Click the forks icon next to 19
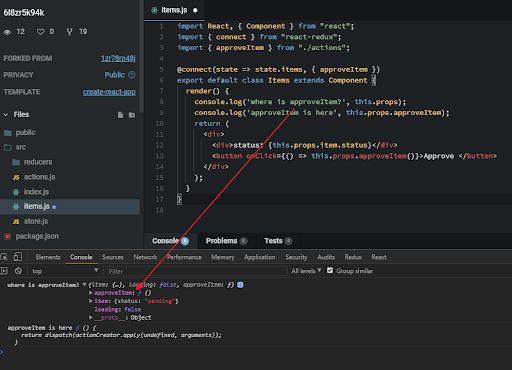This screenshot has width=512, height=370. [69, 32]
